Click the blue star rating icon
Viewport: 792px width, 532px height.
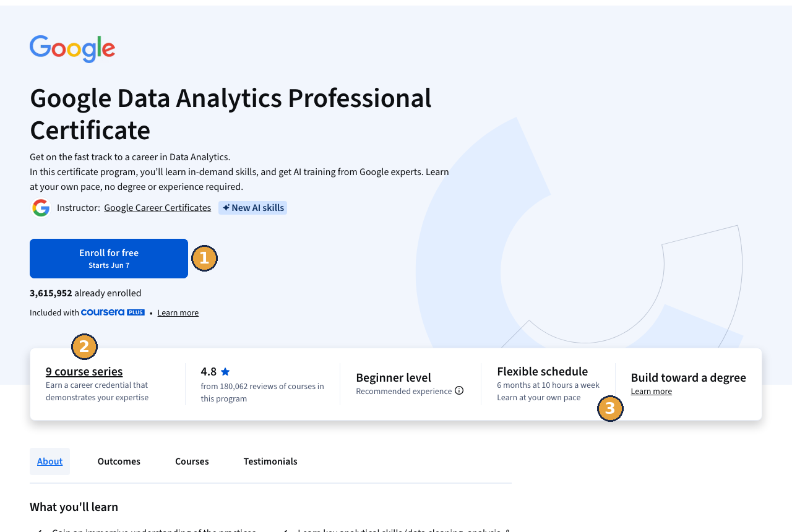[225, 372]
